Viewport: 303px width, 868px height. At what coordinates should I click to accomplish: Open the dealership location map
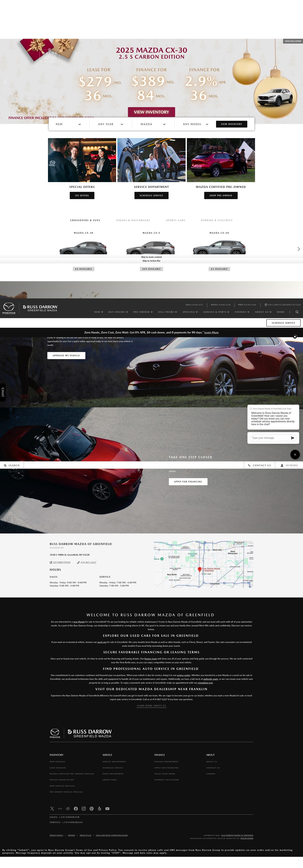(x=203, y=564)
